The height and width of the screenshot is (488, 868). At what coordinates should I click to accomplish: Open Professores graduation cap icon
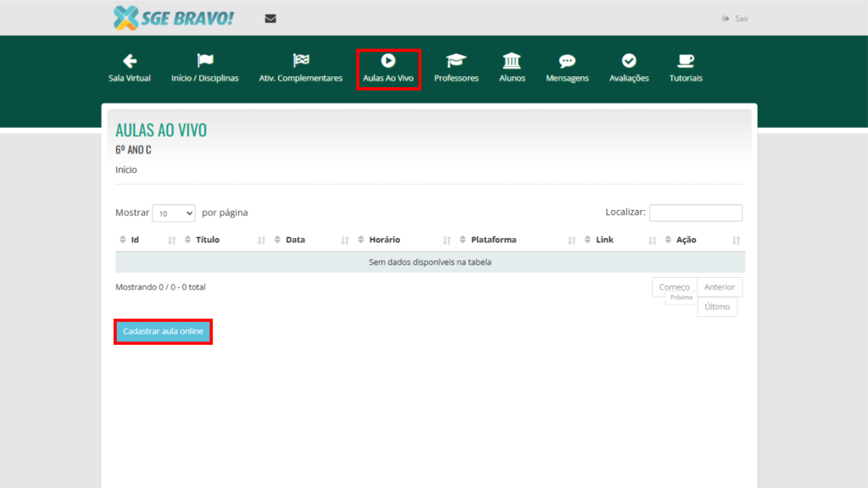456,61
